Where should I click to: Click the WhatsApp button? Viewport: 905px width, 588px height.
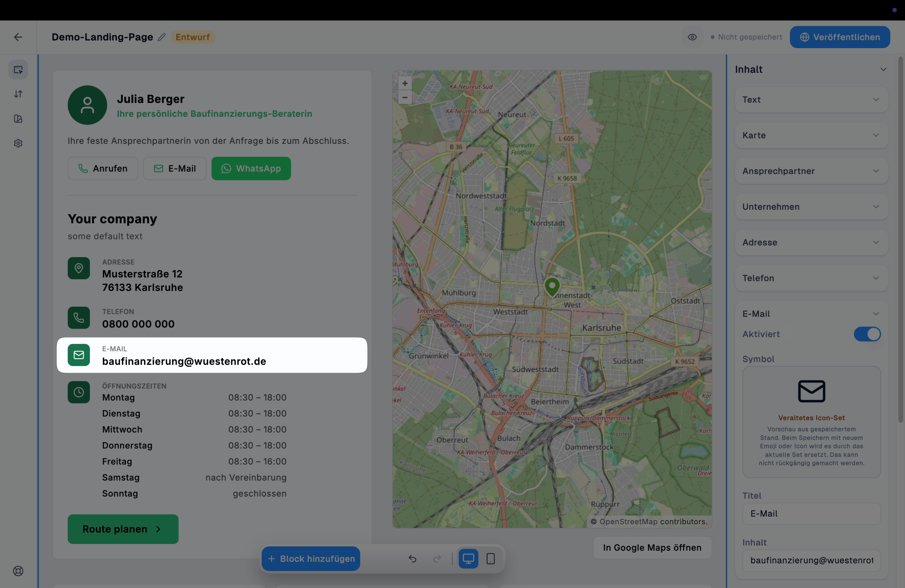point(251,169)
